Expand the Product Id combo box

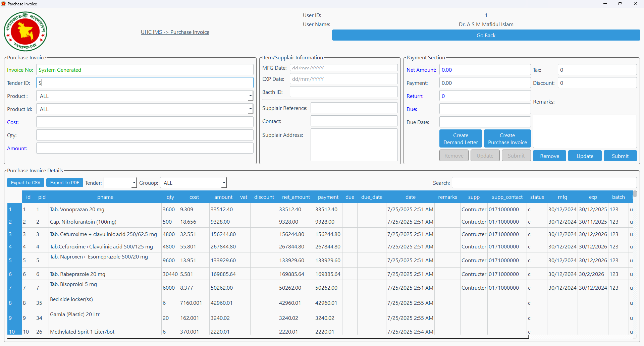[250, 109]
